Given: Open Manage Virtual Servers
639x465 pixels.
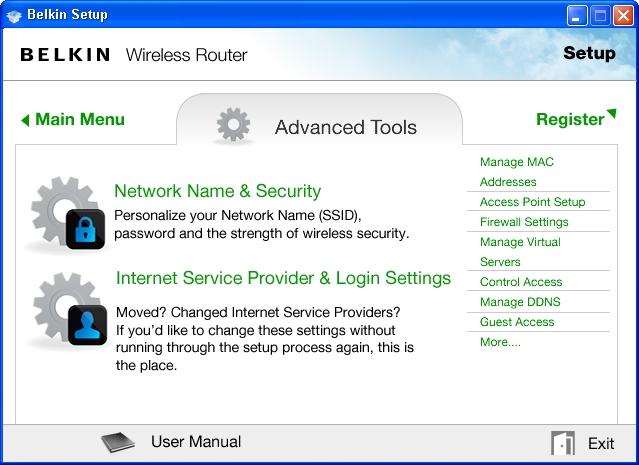Looking at the screenshot, I should click(x=520, y=251).
